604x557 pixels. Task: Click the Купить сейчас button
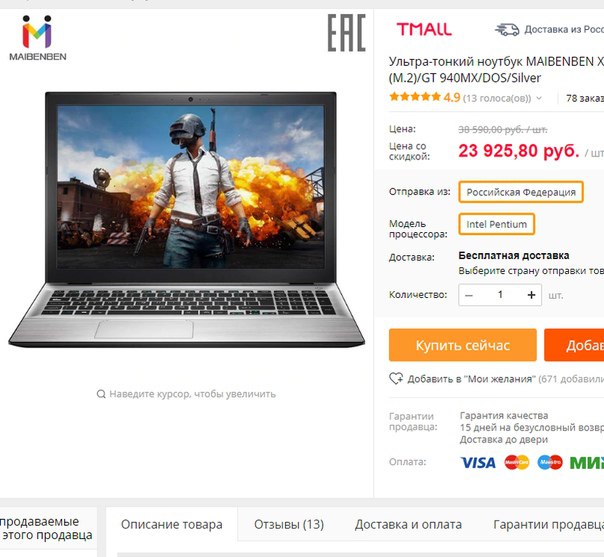click(x=463, y=345)
